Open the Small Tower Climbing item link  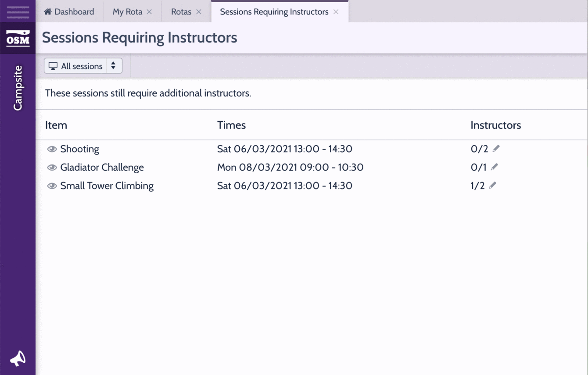coord(107,186)
